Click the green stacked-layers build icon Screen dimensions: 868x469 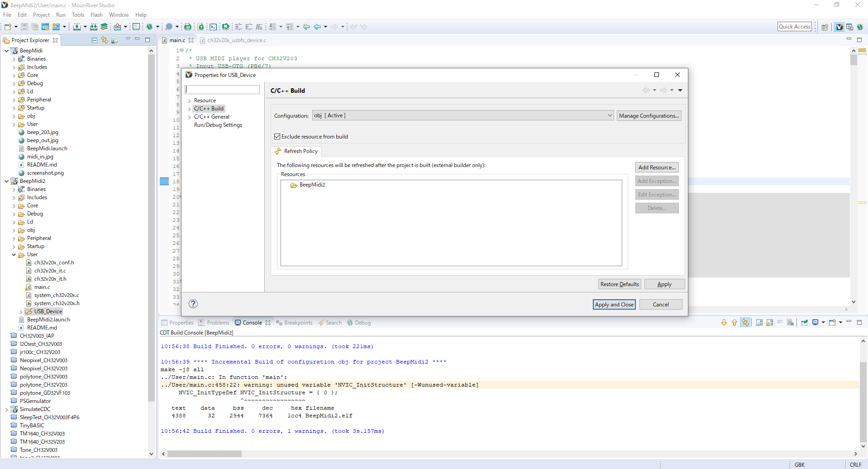[104, 27]
